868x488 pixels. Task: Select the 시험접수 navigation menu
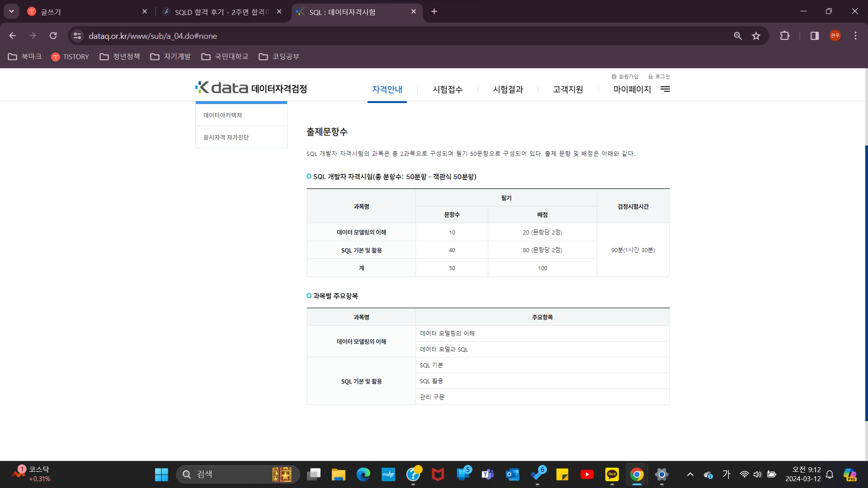point(447,89)
